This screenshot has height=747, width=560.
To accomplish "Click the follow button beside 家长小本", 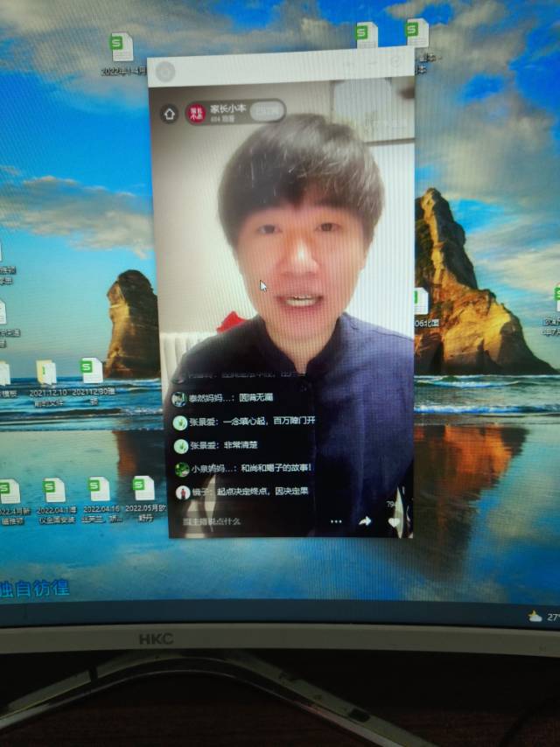I will (267, 111).
